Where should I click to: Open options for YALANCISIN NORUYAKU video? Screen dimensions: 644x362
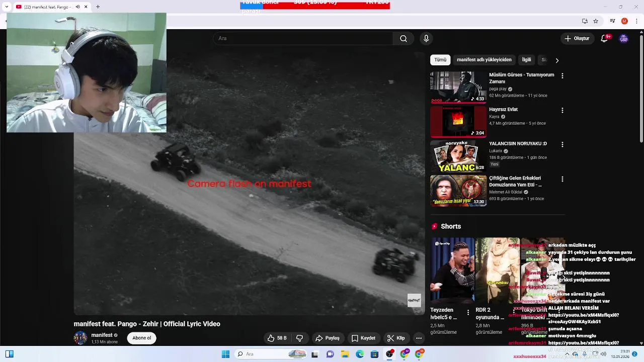[x=562, y=144]
